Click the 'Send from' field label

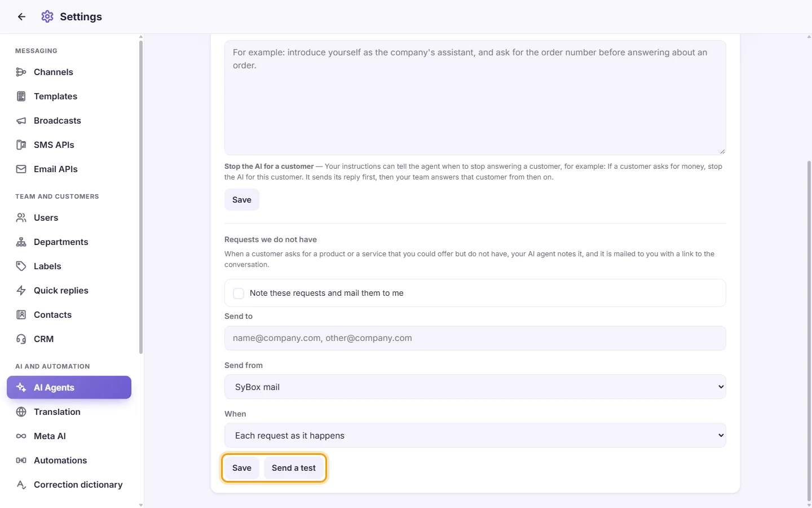point(244,365)
